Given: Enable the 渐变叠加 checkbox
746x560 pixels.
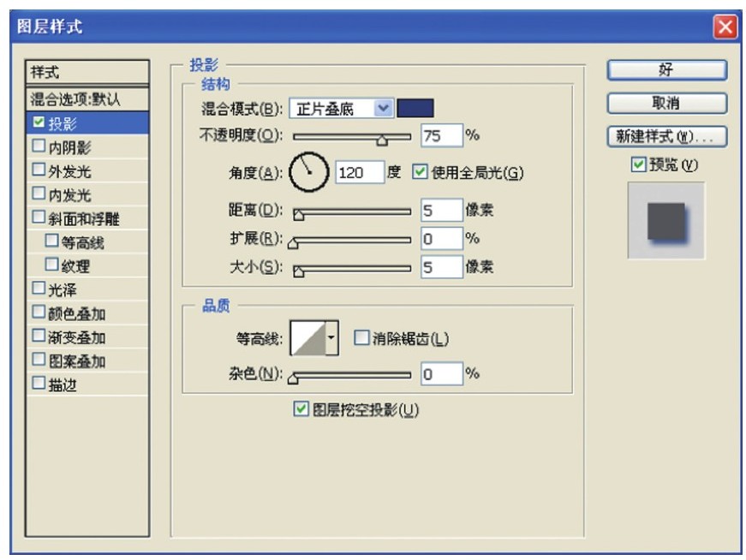Looking at the screenshot, I should coord(39,336).
